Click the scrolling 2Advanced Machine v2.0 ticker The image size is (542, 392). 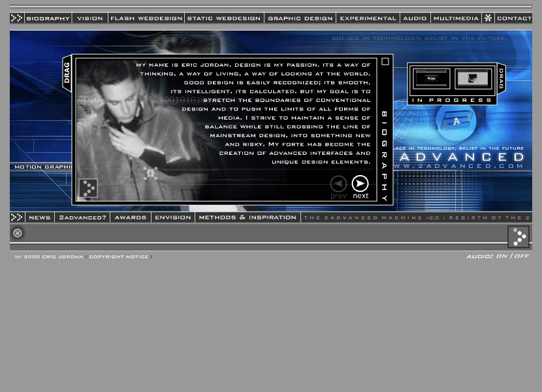[416, 218]
